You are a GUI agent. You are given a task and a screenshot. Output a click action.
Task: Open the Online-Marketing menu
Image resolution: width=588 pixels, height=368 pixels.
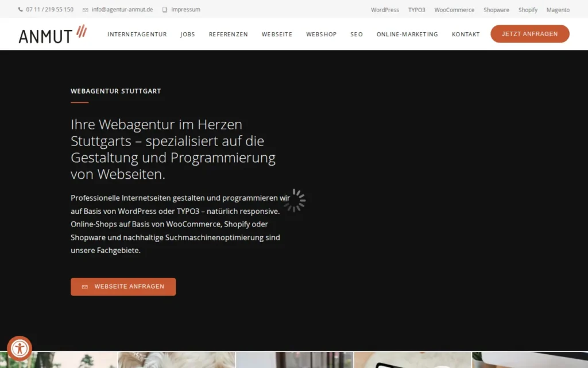[x=407, y=34]
